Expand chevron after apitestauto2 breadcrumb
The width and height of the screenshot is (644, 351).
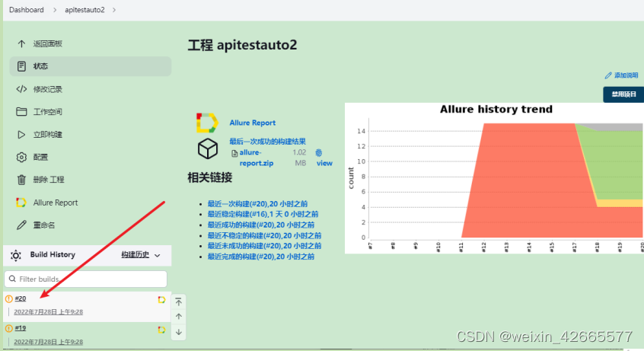tap(113, 10)
